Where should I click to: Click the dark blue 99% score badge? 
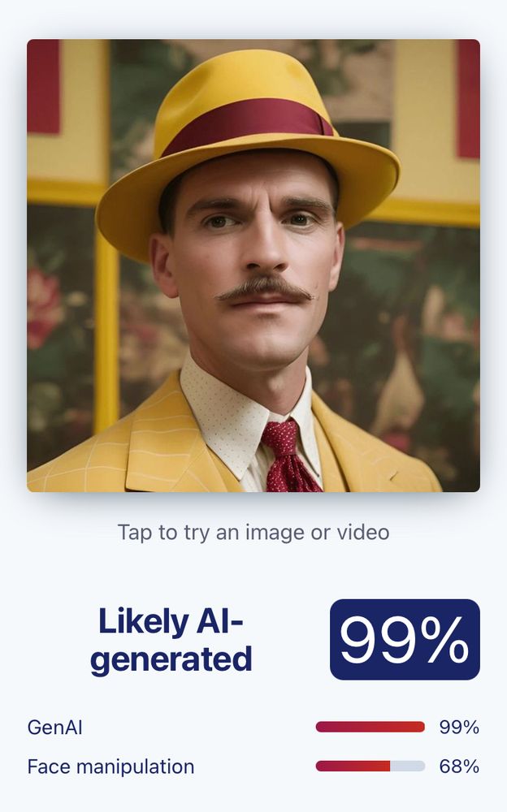coord(405,640)
